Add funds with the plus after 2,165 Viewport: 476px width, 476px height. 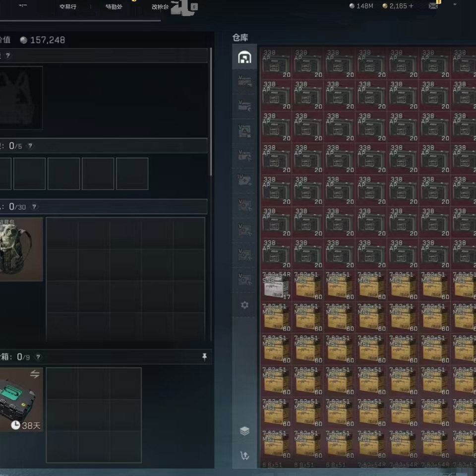411,6
